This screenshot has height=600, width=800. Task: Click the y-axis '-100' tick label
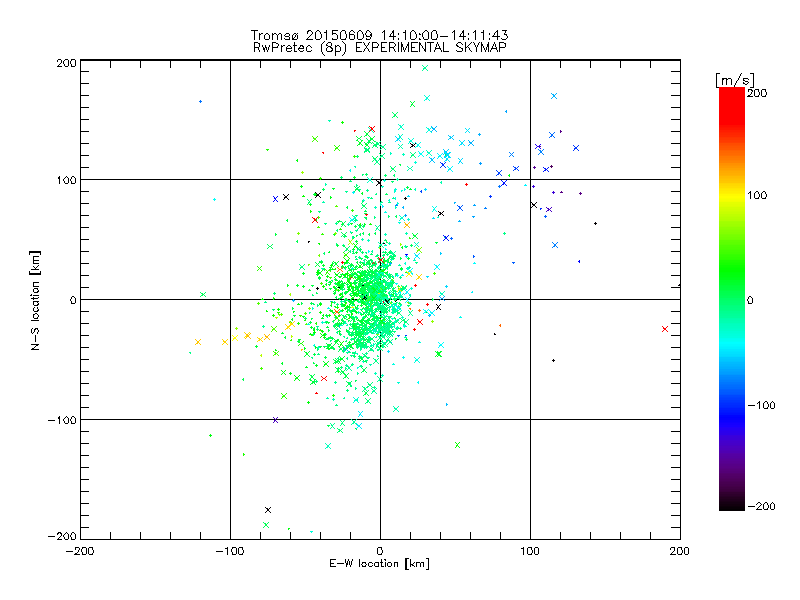62,420
